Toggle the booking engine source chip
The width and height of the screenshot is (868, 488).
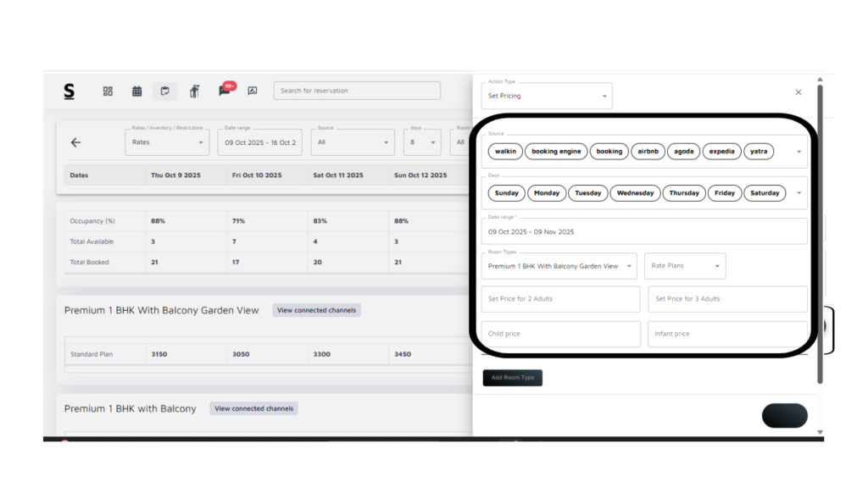556,152
